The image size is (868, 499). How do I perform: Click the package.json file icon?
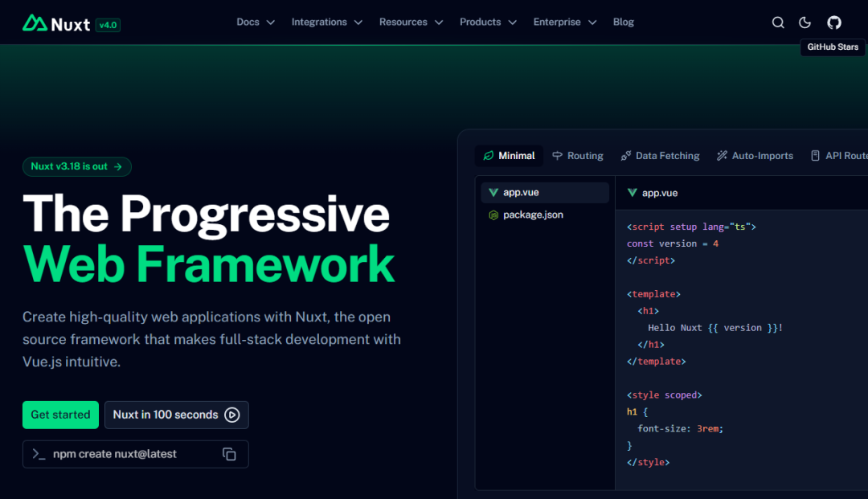click(493, 215)
